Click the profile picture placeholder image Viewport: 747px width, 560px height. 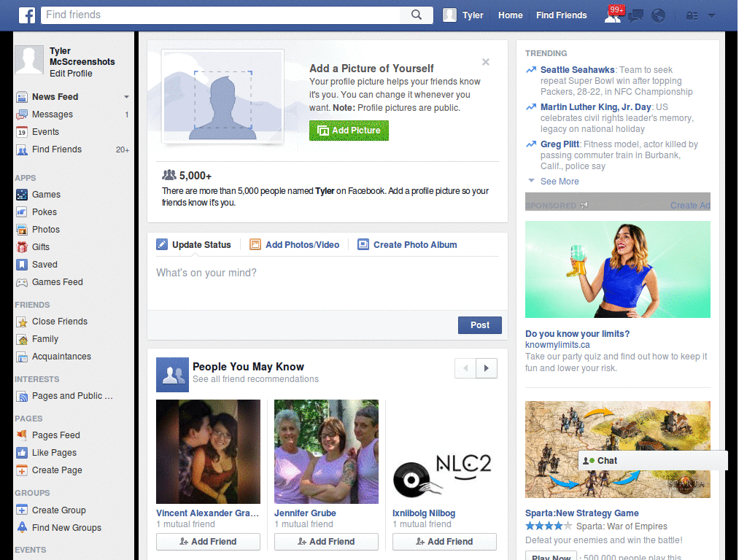[x=222, y=96]
